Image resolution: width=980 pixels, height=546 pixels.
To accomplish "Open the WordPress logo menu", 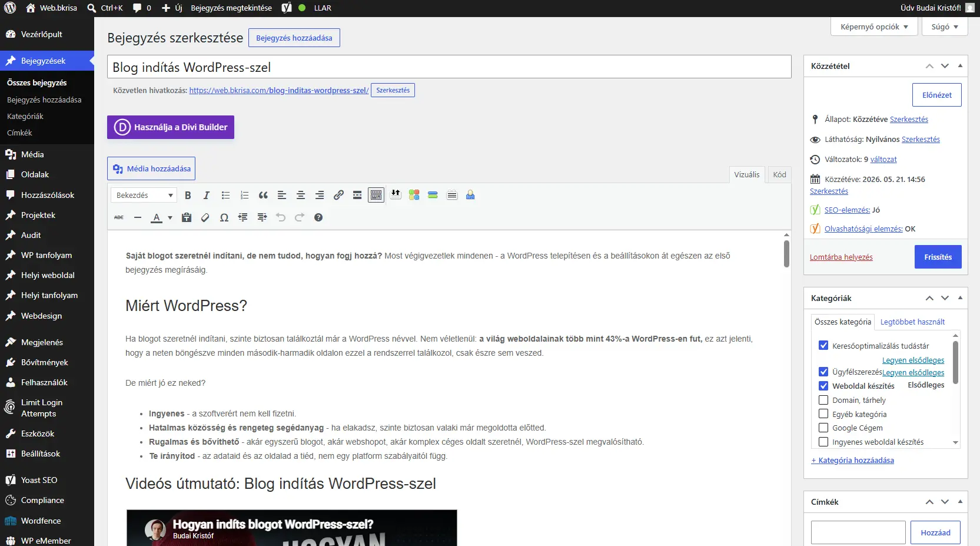I will point(10,8).
